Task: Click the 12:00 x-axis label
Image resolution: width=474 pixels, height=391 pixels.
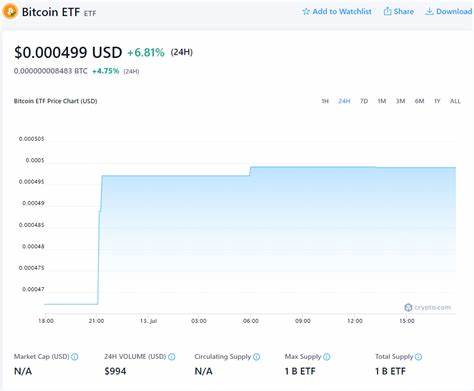Action: (355, 321)
